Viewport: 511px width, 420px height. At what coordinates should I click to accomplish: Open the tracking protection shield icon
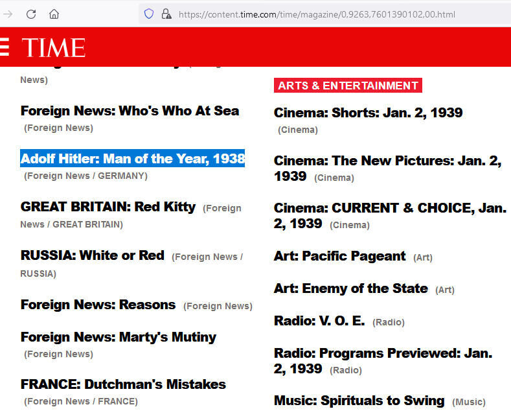(149, 14)
